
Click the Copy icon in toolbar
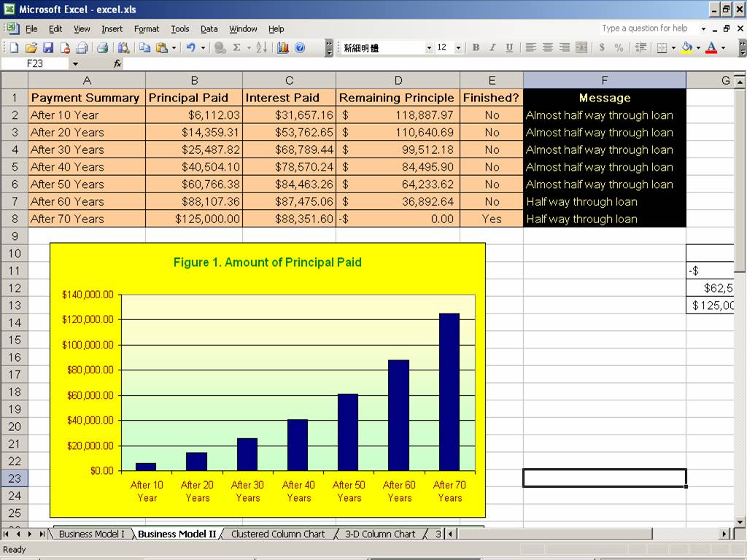click(x=144, y=47)
